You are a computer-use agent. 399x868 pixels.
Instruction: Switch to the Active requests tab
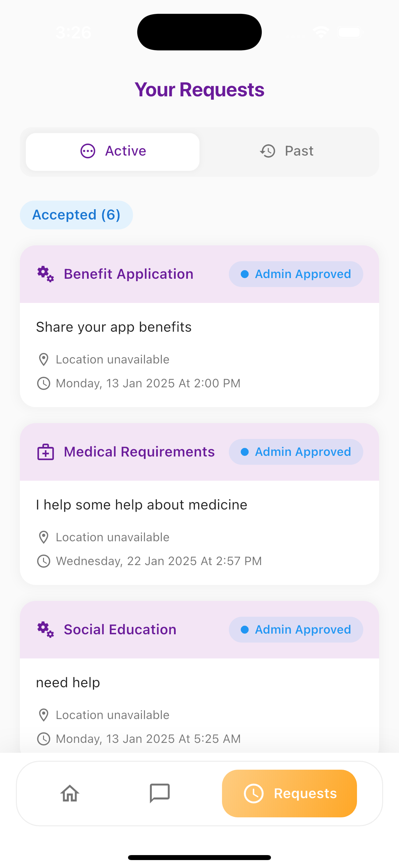pos(113,152)
